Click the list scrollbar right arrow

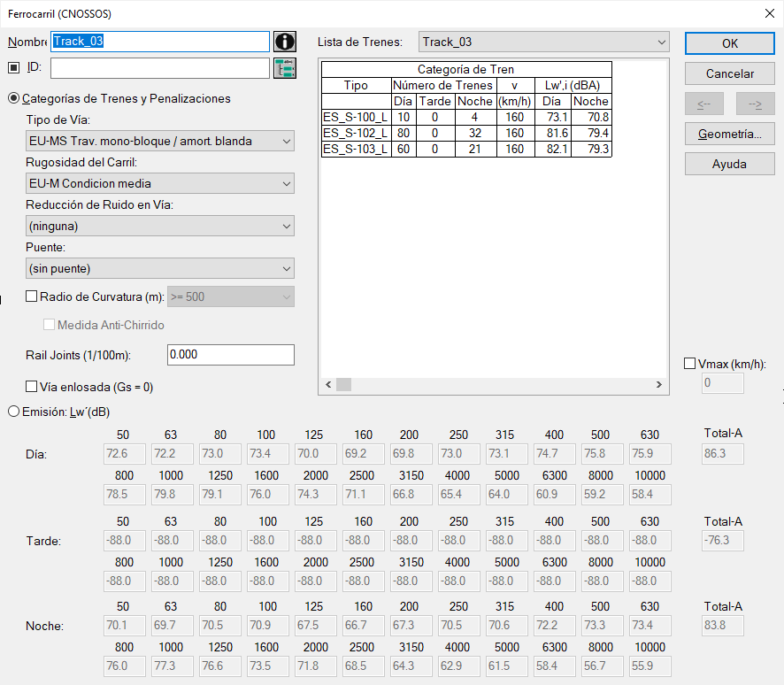click(659, 384)
